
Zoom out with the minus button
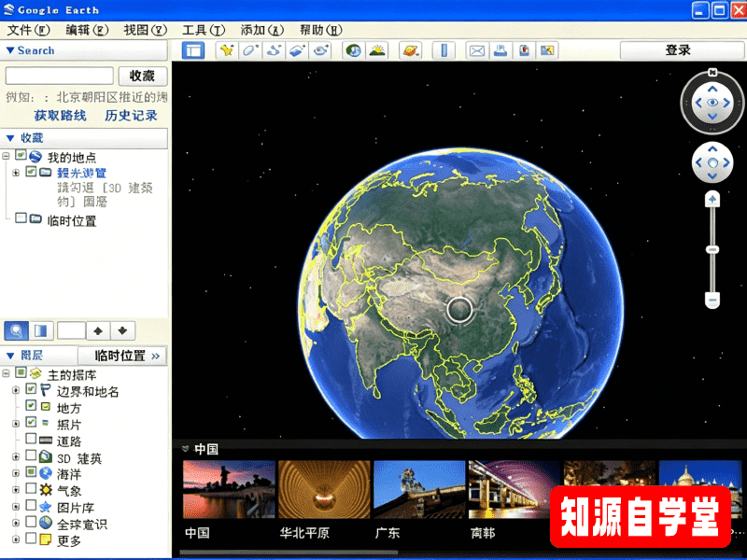(712, 300)
